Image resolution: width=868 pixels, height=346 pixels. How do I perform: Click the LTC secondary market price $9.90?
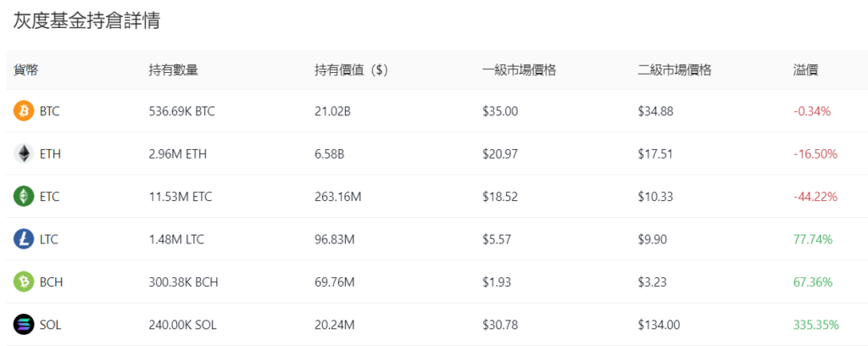pyautogui.click(x=653, y=239)
